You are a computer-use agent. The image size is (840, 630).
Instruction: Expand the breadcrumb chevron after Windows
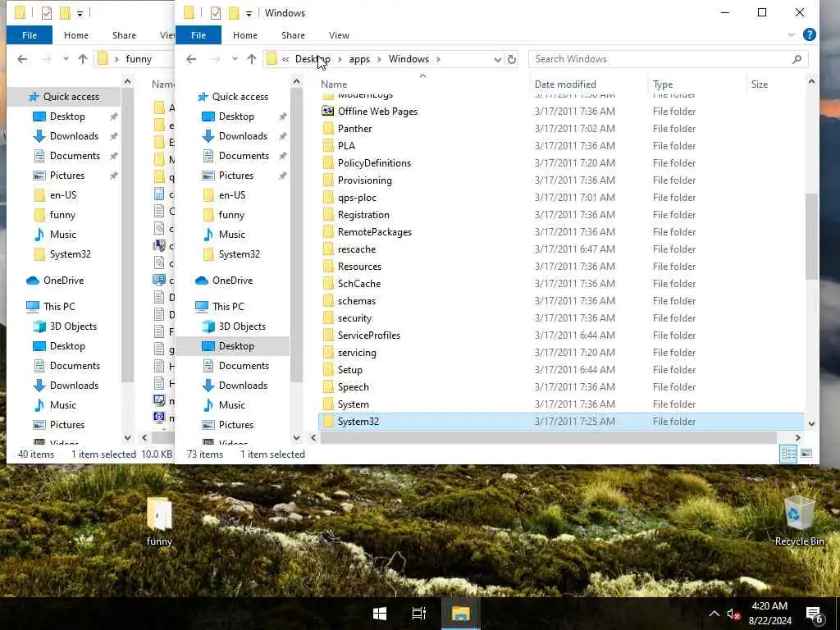click(x=438, y=59)
